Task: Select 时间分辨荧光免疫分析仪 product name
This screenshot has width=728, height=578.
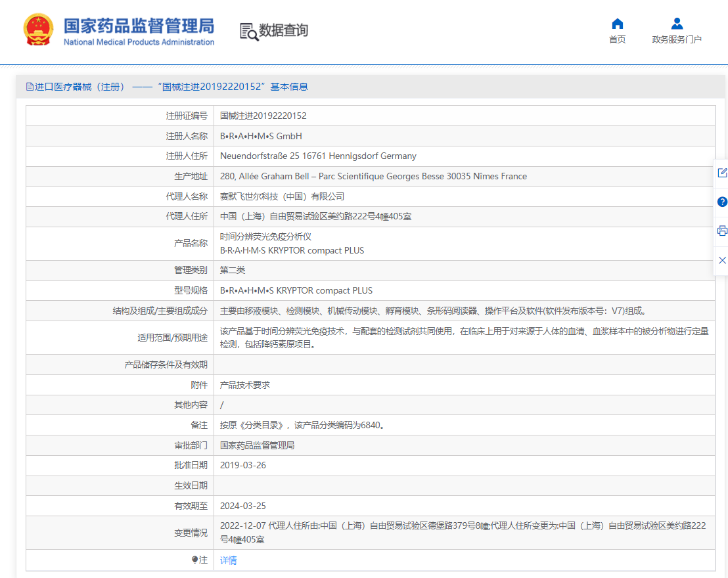Action: (265, 236)
